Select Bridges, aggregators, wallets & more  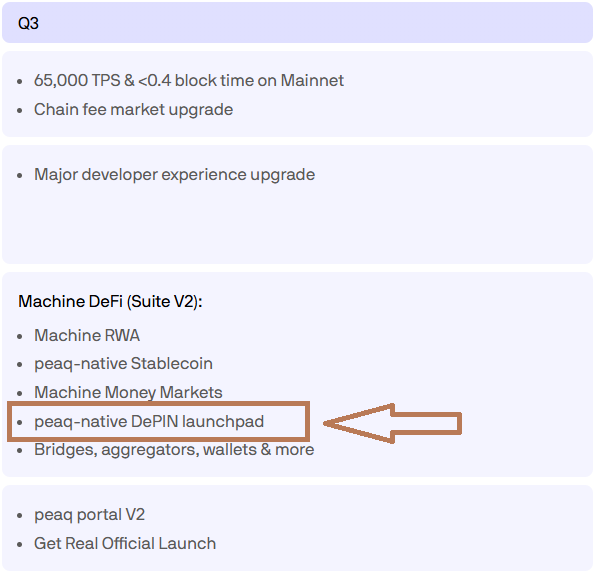click(174, 450)
